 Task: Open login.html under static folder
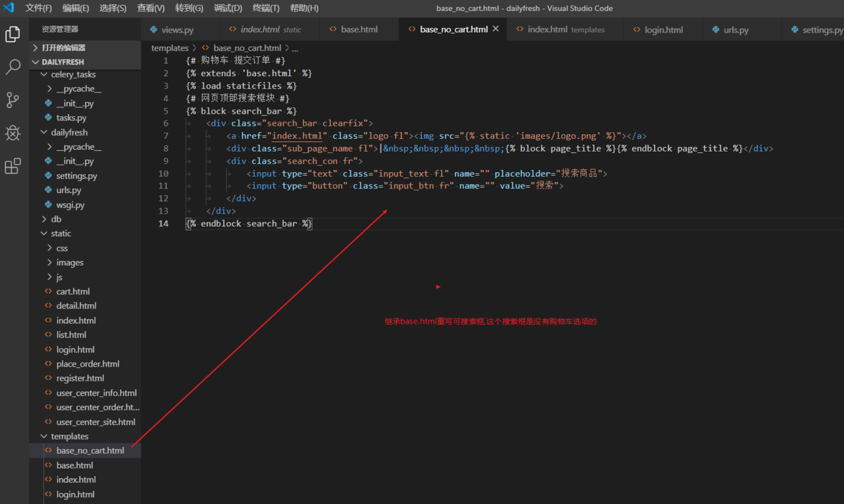(x=85, y=350)
